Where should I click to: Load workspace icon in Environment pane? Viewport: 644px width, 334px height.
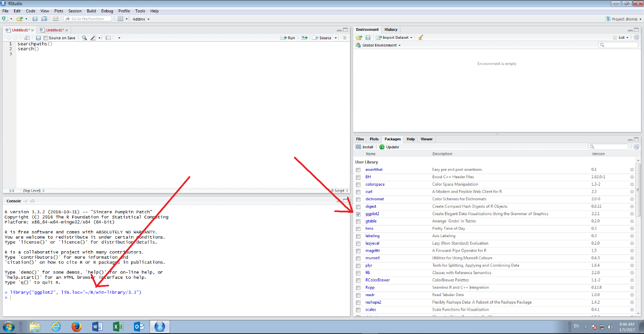click(359, 37)
